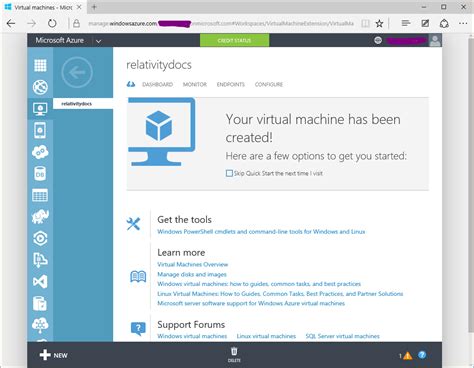Open the Storage table icon in sidebar
This screenshot has height=368, width=474.
(x=40, y=195)
